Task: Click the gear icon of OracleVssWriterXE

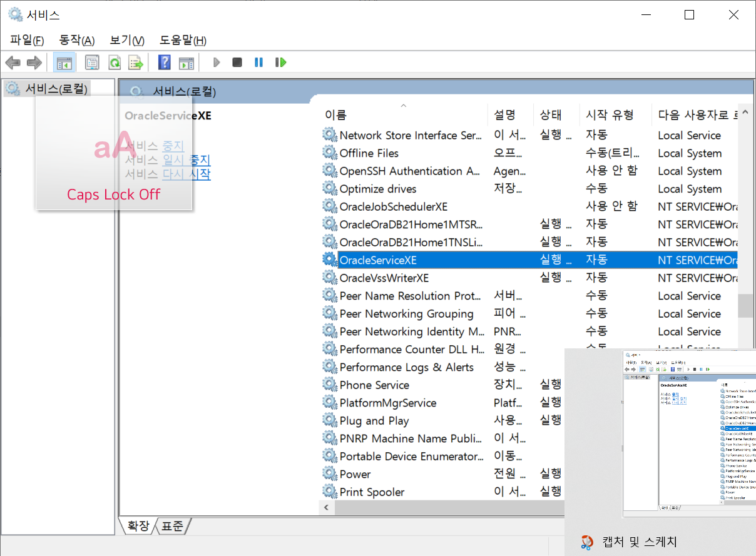Action: (x=330, y=277)
